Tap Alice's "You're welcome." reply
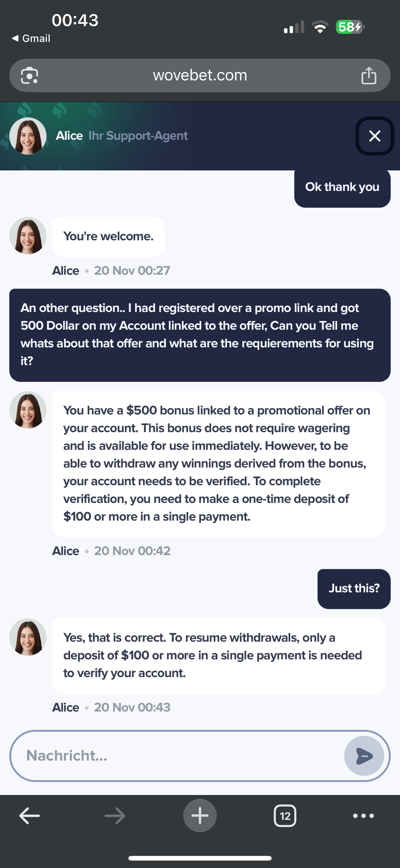 click(x=109, y=237)
